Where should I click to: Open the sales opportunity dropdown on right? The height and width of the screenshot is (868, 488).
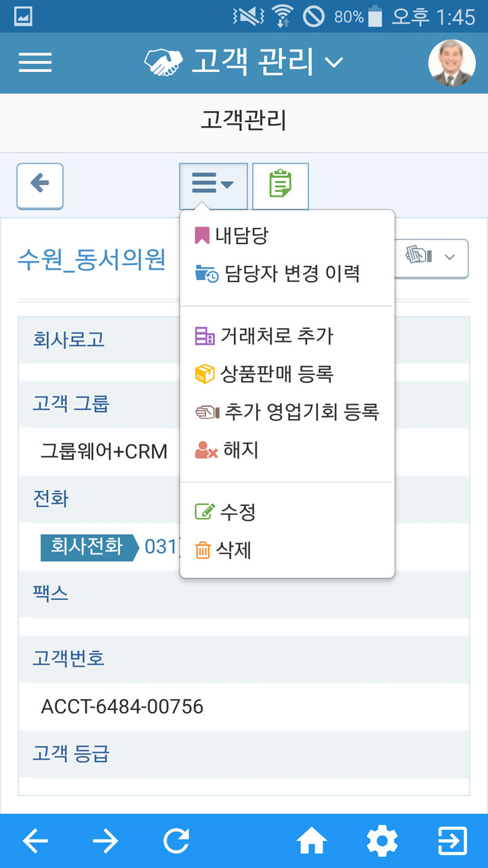pyautogui.click(x=431, y=258)
